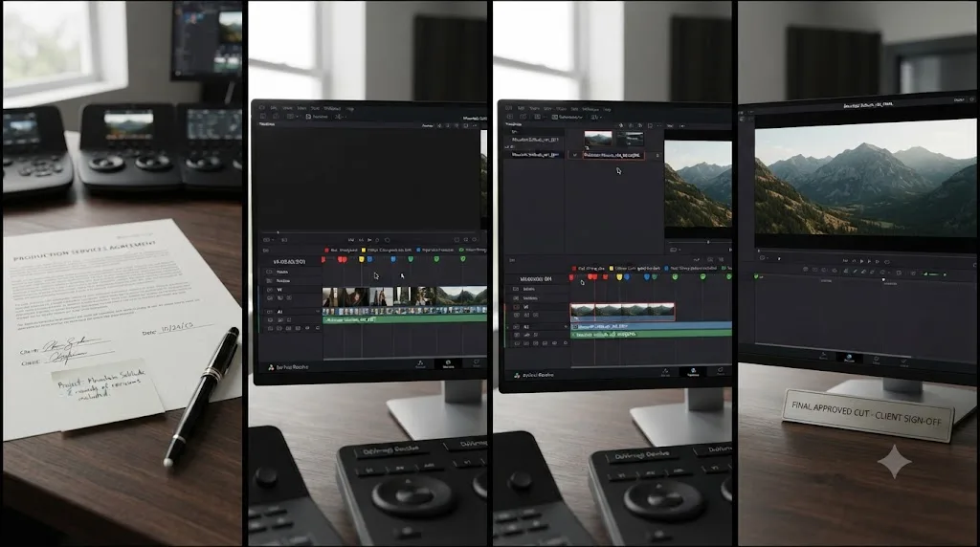The width and height of the screenshot is (980, 547).
Task: Select the first mountain thumbnail in the media pool
Action: point(597,139)
